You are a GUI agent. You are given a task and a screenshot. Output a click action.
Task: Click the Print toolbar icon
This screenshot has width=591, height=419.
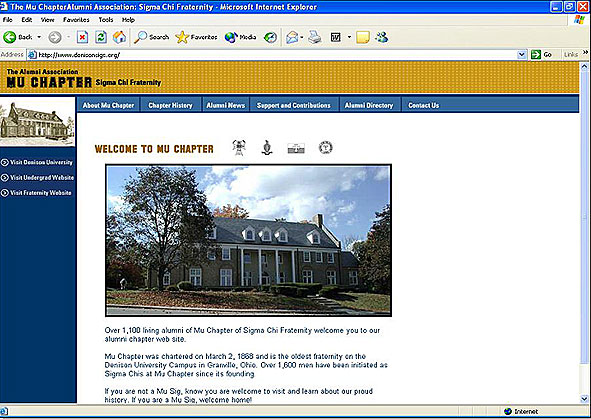315,37
